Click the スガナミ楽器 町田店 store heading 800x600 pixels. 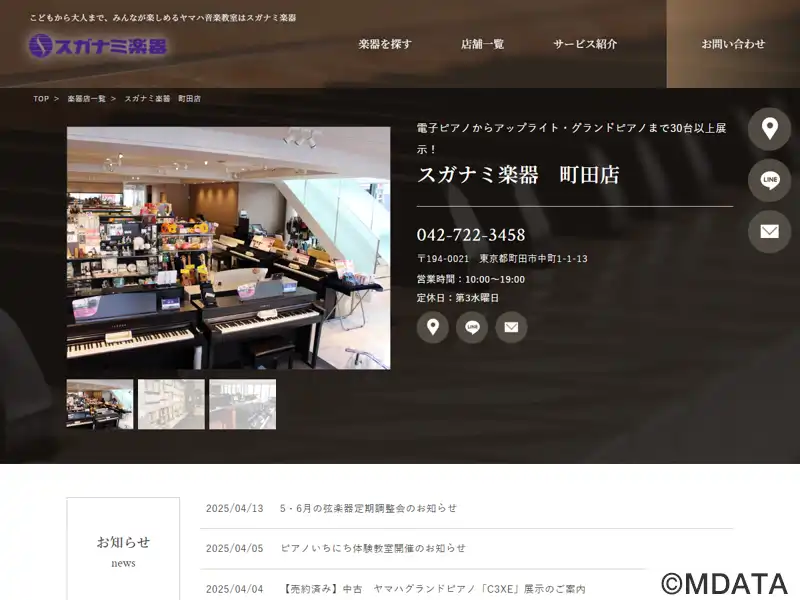pyautogui.click(x=518, y=175)
